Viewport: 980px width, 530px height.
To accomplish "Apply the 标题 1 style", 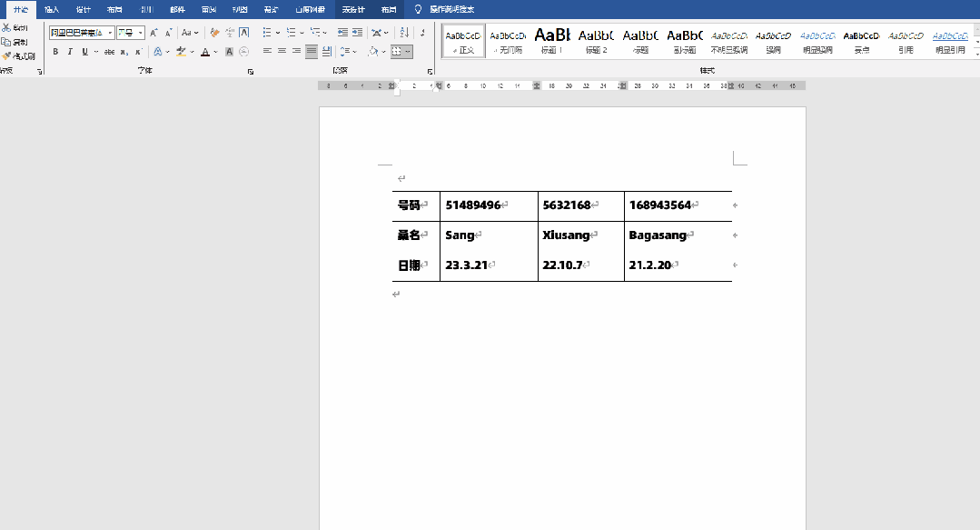I will pos(551,40).
